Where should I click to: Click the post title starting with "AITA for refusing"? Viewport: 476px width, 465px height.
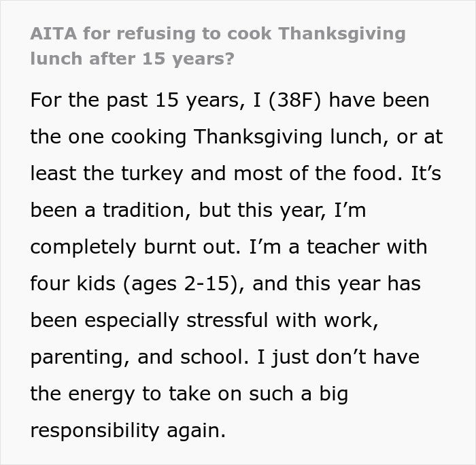pyautogui.click(x=218, y=34)
